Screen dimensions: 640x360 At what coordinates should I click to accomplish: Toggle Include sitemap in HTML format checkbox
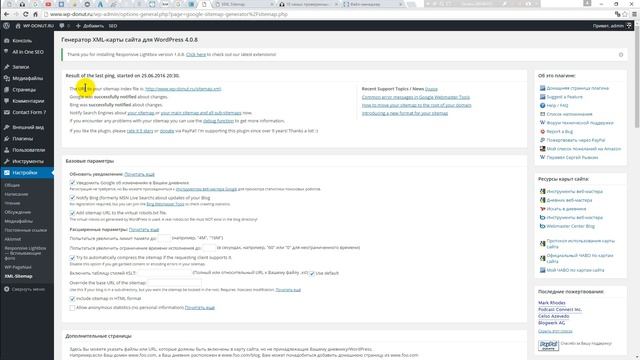tap(72, 298)
